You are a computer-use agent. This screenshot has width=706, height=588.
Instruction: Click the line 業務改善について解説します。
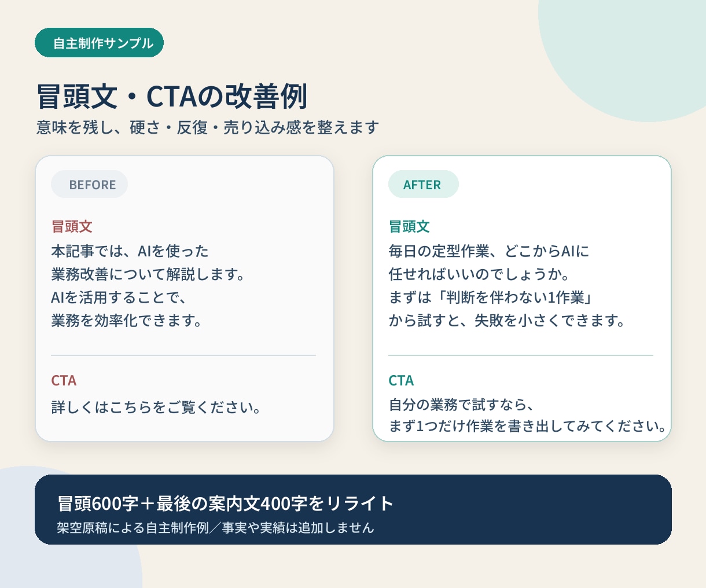[148, 274]
